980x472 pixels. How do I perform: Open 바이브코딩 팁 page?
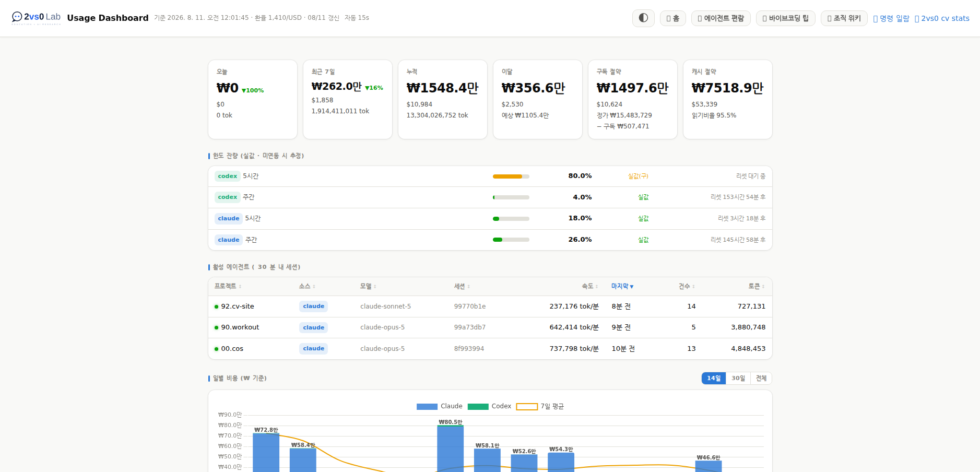pos(785,18)
